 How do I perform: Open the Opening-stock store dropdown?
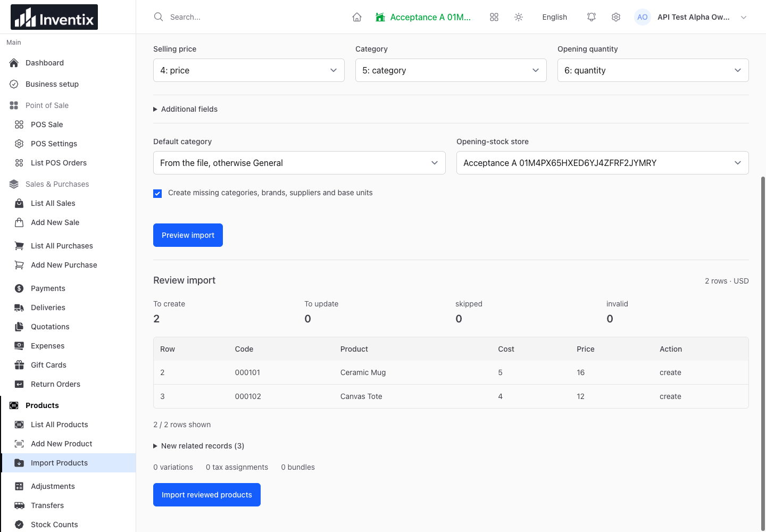pos(603,163)
